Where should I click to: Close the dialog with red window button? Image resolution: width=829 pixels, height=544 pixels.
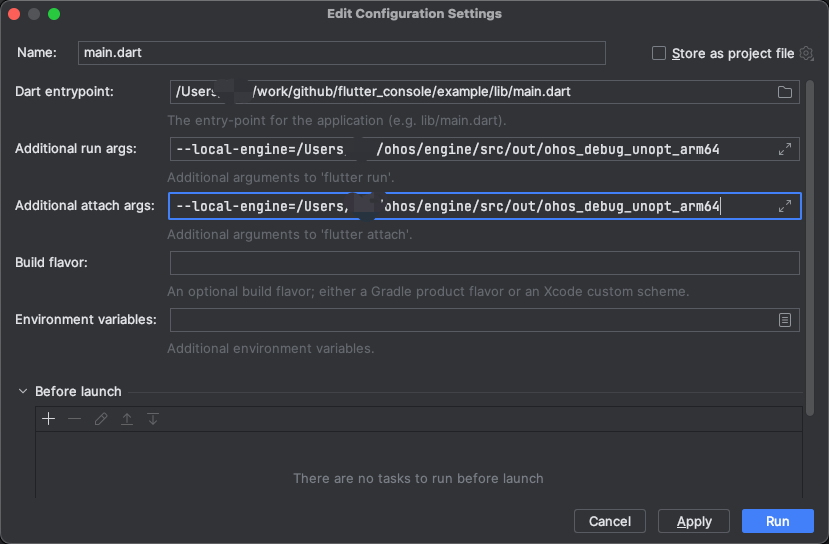[x=14, y=14]
